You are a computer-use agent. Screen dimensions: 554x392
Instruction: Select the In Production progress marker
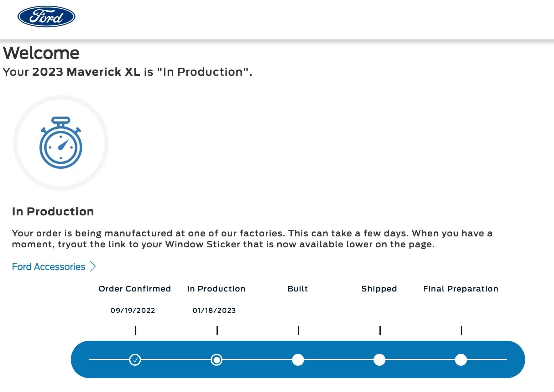pyautogui.click(x=217, y=360)
